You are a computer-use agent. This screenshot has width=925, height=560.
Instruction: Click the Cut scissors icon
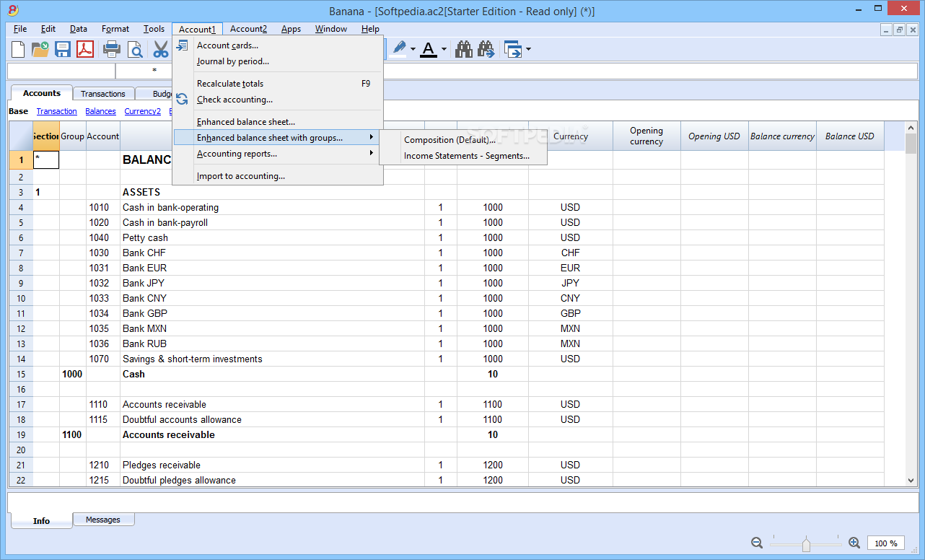[160, 49]
